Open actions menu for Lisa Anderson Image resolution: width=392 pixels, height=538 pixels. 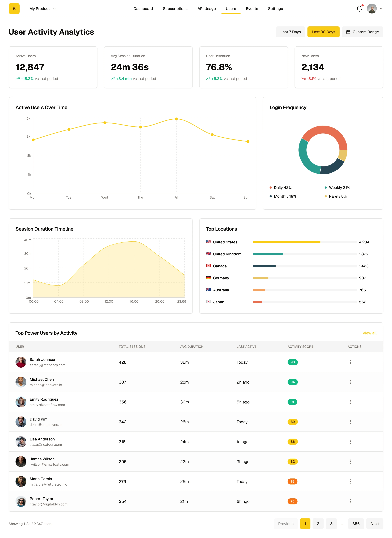[x=350, y=442]
